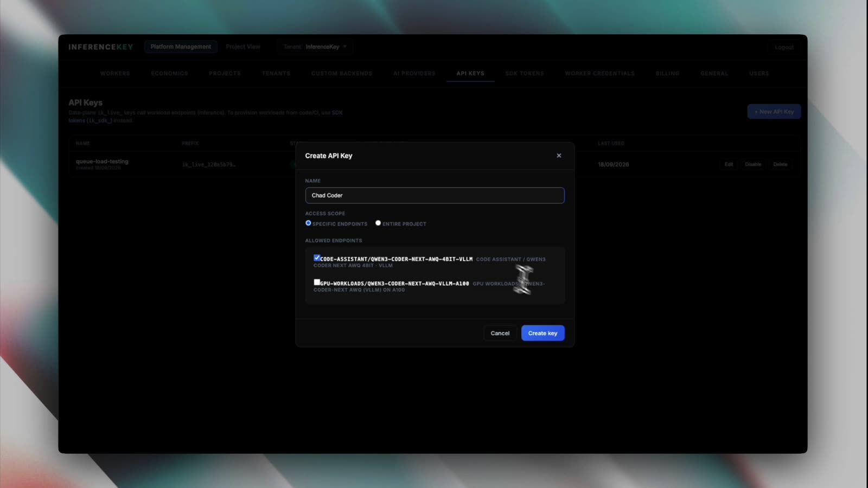Click the queue-load-testing key name
Viewport: 868px width, 488px height.
coord(102,162)
